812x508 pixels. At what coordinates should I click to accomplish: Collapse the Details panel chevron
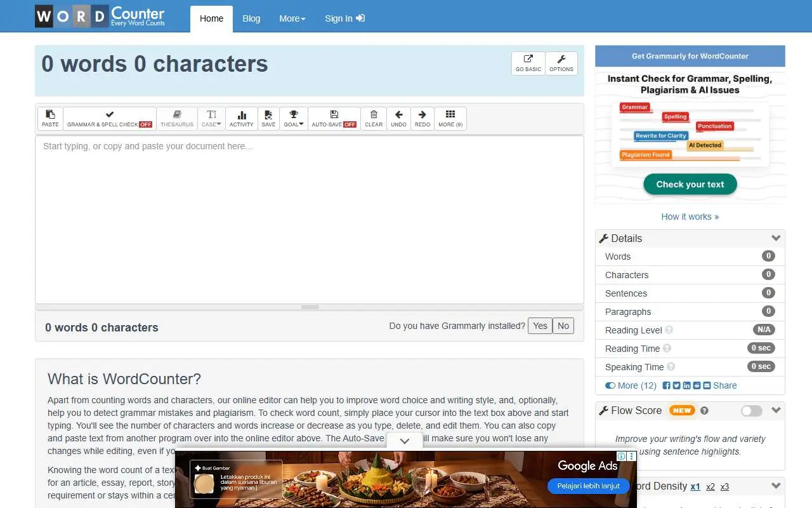click(775, 238)
